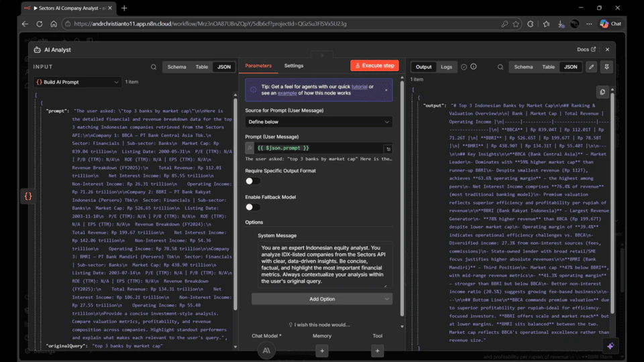Open the example link in tip
This screenshot has height=362, width=644.
tap(287, 93)
